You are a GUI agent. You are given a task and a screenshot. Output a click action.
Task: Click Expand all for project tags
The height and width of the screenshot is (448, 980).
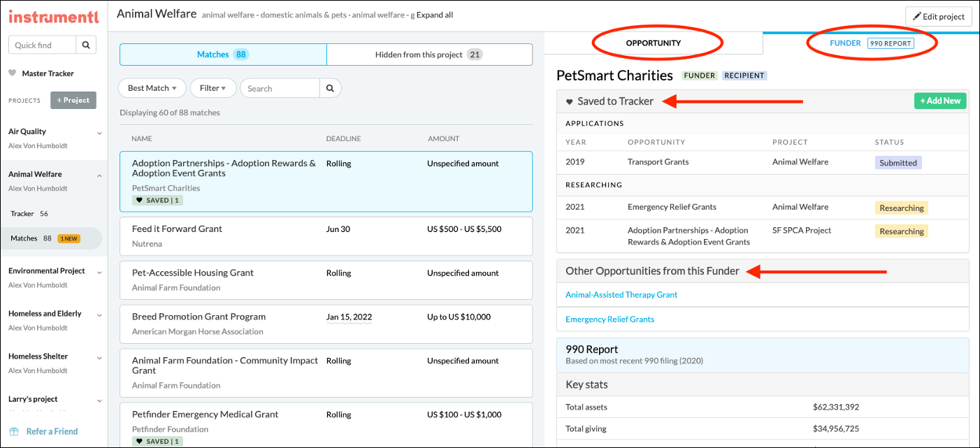point(435,15)
